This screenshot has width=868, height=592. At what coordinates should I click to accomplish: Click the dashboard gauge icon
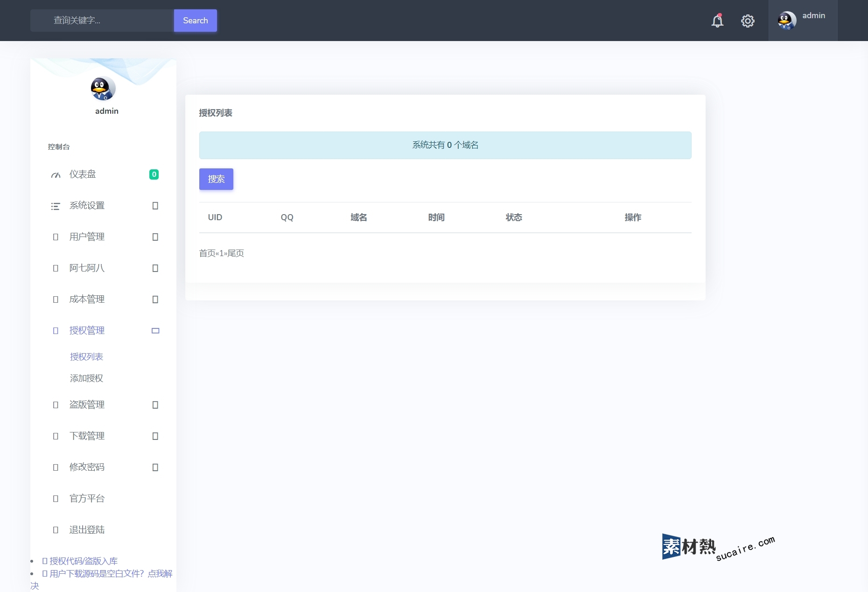(56, 175)
